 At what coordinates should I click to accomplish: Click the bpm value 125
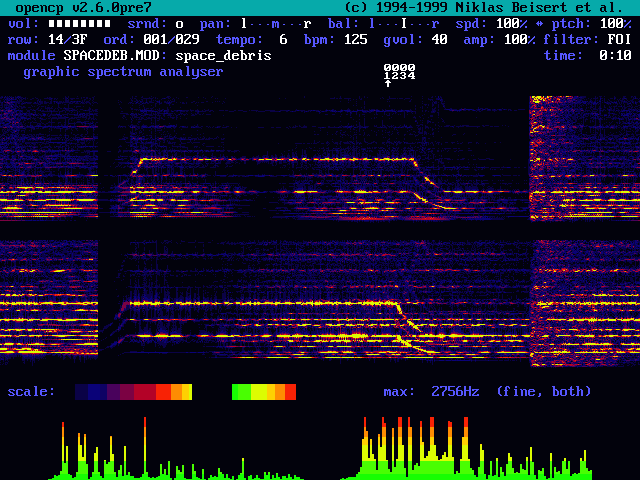[356, 40]
